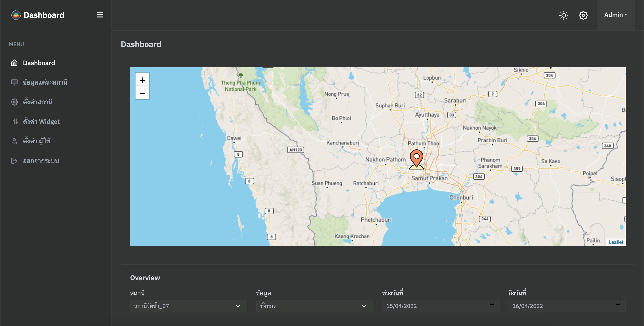This screenshot has height=326, width=644.
Task: Click the monitor icon for station data
Action: [x=14, y=82]
